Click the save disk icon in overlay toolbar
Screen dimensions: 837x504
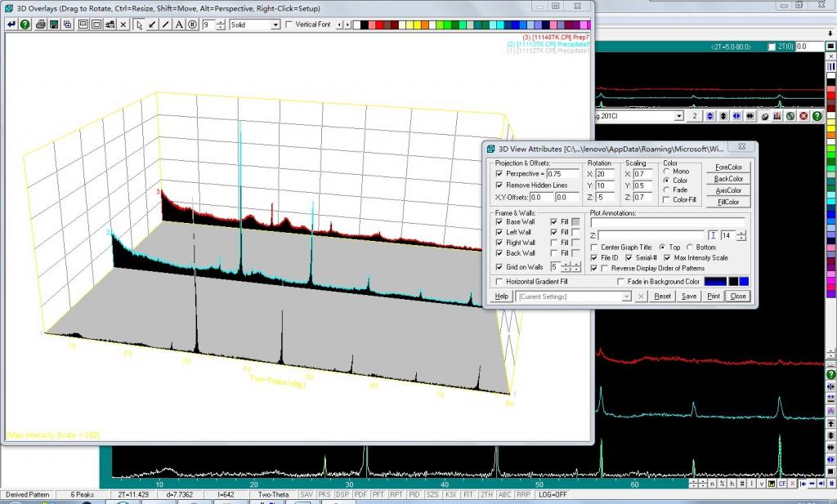tap(54, 25)
